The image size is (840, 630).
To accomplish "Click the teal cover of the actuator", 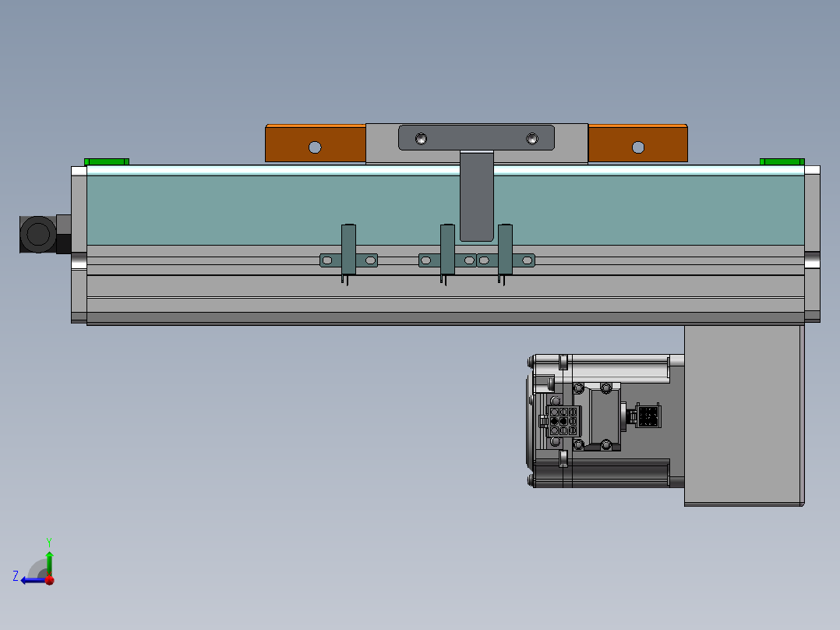I will pyautogui.click(x=268, y=211).
